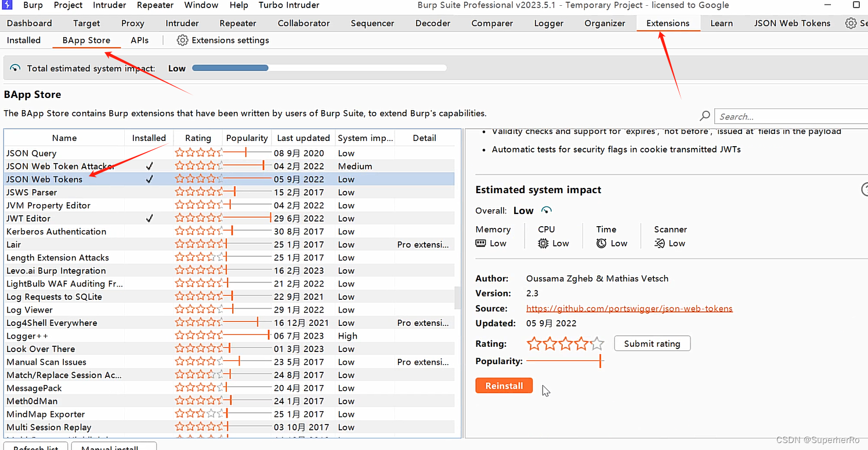Click the installed checkmark for JWT Editor
Viewport: 868px width, 450px height.
tap(149, 218)
